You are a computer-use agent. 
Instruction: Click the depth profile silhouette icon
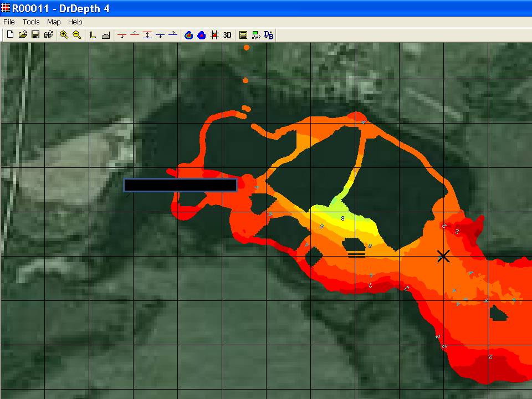106,35
